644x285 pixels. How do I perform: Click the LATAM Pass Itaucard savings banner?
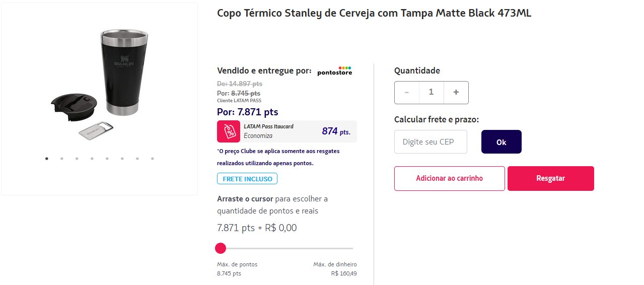pos(287,131)
